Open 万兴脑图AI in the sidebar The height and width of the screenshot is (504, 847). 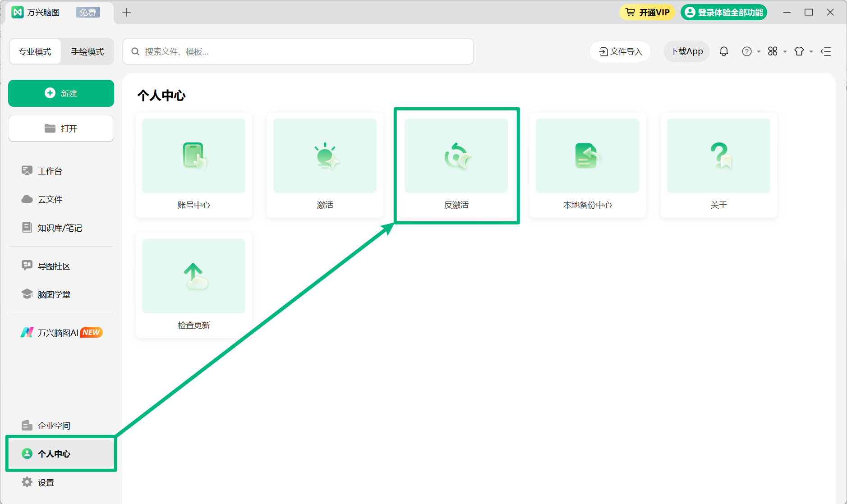point(61,333)
